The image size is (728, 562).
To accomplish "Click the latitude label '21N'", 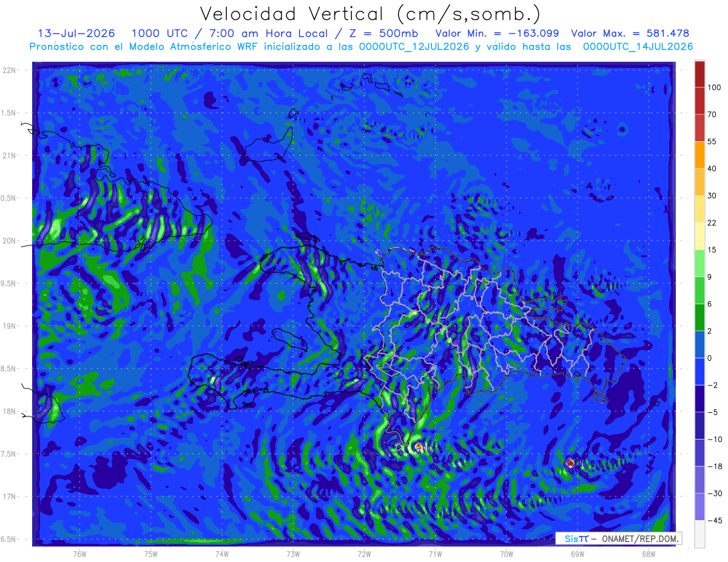I will tap(9, 155).
